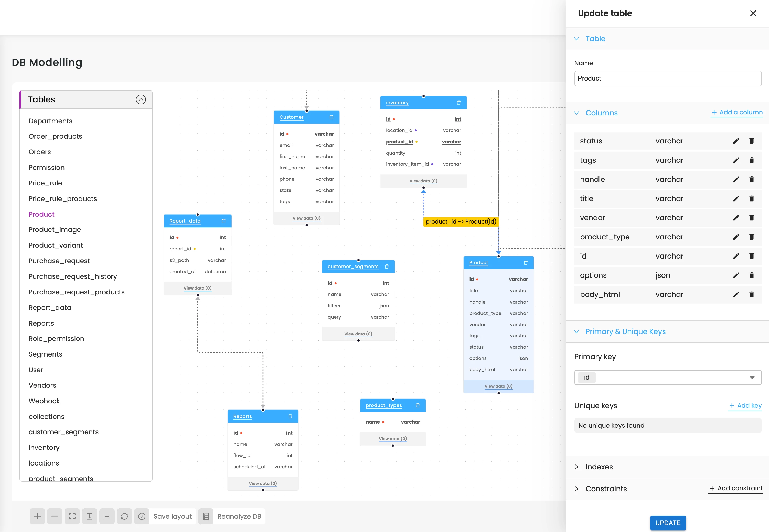
Task: Edit the vendor column with the pencil icon
Action: tap(736, 218)
